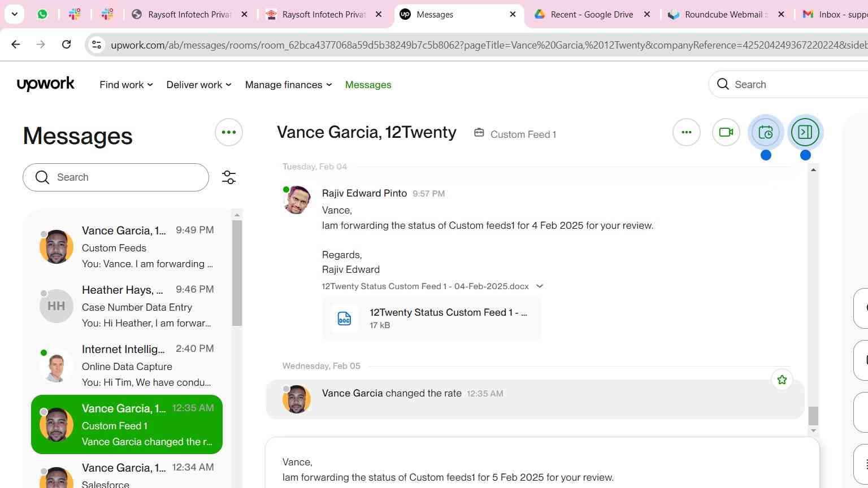
Task: Close the Messages browser tab
Action: point(513,15)
